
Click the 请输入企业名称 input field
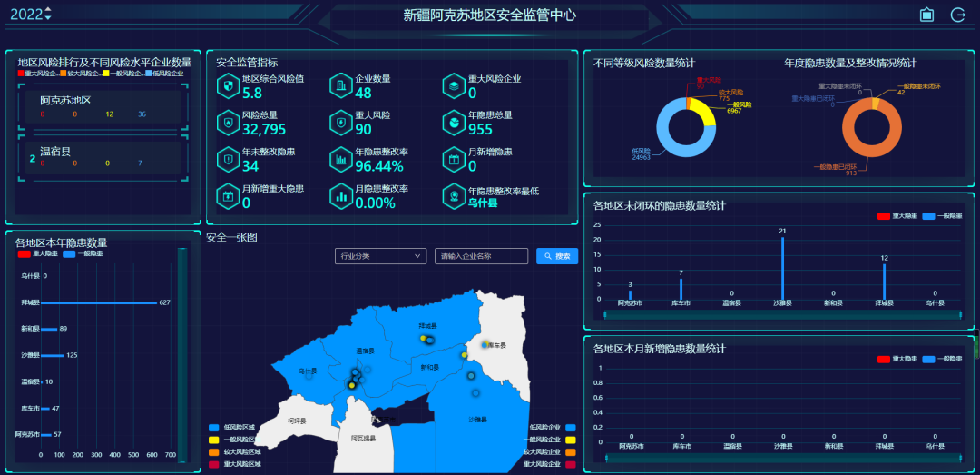pyautogui.click(x=481, y=257)
